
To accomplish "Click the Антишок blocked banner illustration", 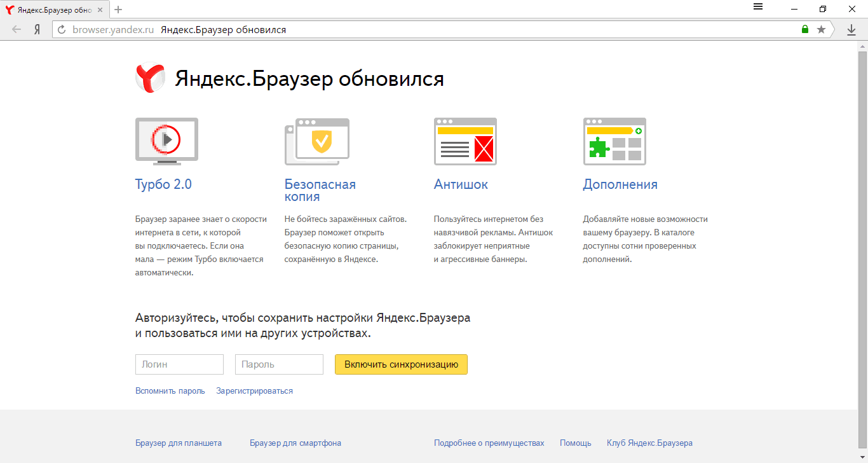I will click(x=465, y=141).
